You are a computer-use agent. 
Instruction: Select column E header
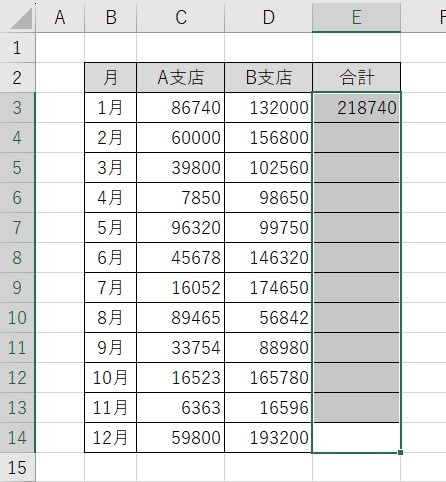tap(356, 17)
